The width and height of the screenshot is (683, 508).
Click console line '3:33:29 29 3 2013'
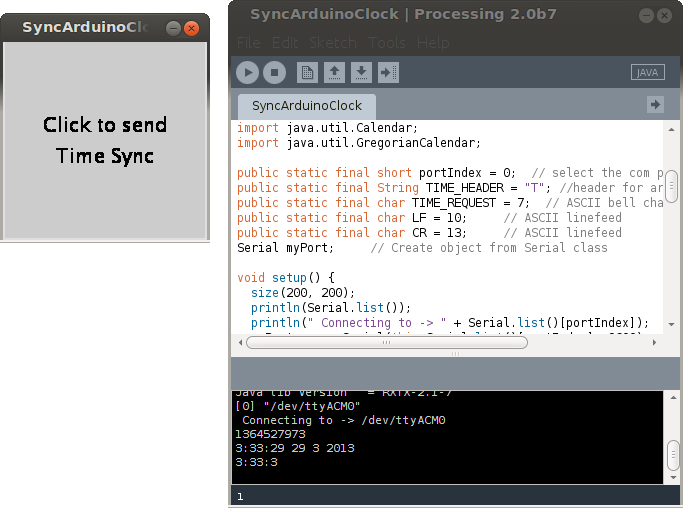pyautogui.click(x=295, y=448)
